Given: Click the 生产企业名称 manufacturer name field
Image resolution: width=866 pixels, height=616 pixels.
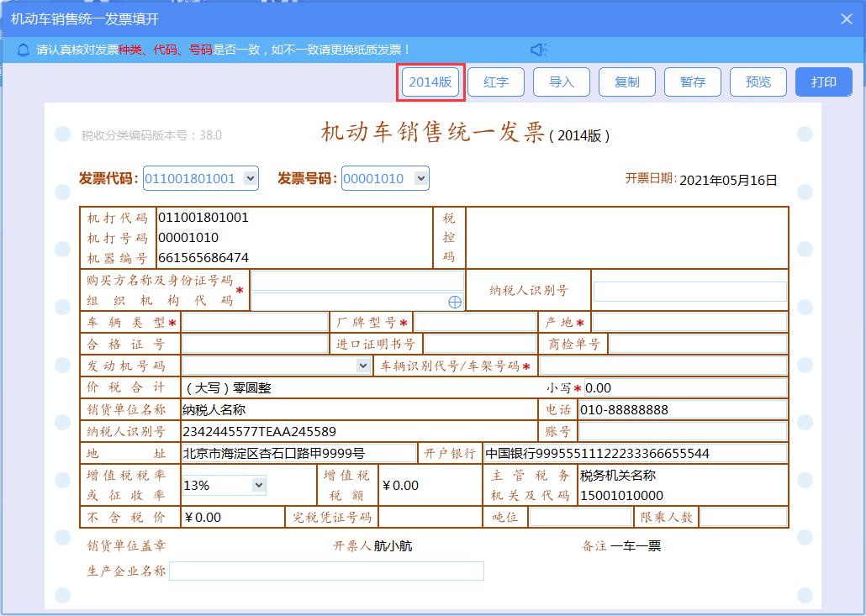Looking at the screenshot, I should coord(328,571).
